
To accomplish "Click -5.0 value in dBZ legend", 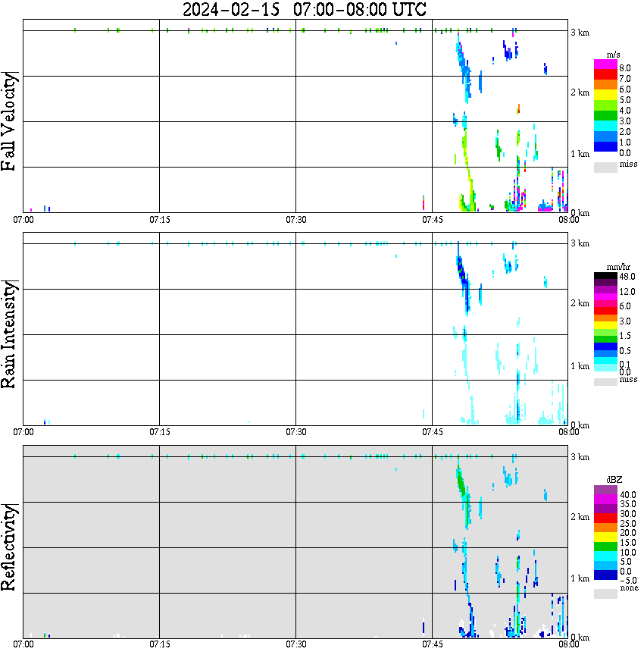I will (x=627, y=581).
